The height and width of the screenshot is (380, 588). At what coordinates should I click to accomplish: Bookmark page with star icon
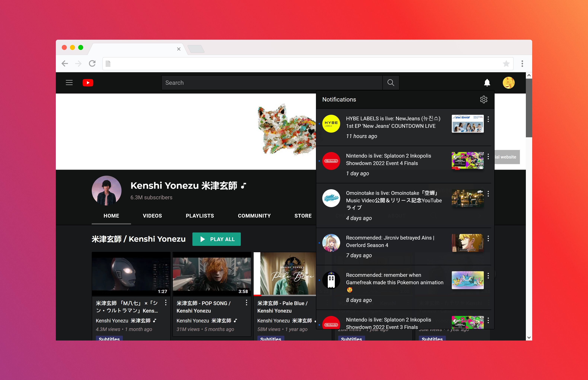[506, 64]
